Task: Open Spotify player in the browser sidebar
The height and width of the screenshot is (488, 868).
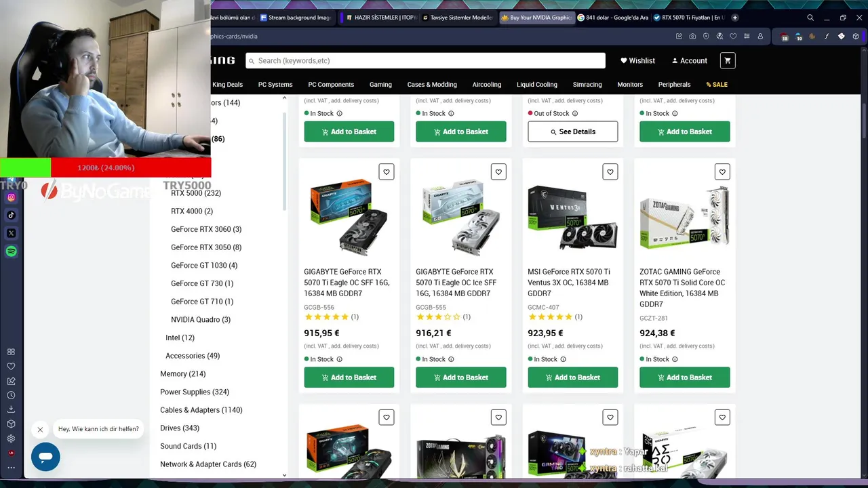Action: coord(11,251)
